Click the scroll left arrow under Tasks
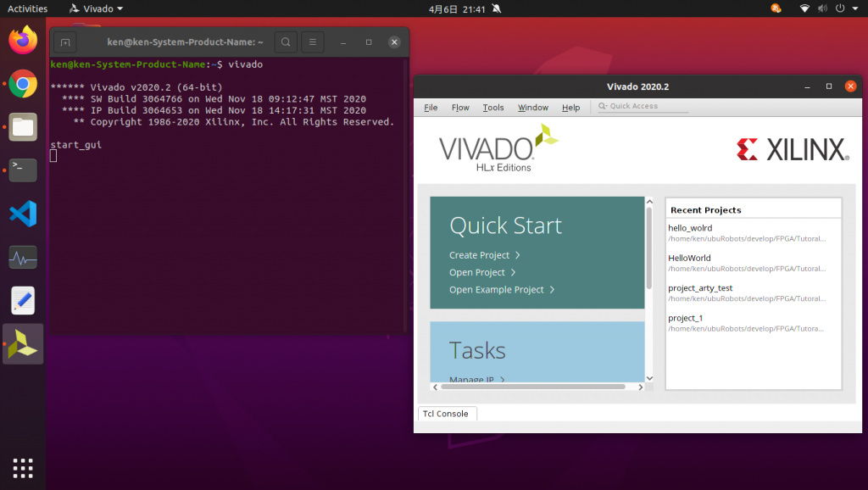The height and width of the screenshot is (490, 868). click(x=435, y=387)
